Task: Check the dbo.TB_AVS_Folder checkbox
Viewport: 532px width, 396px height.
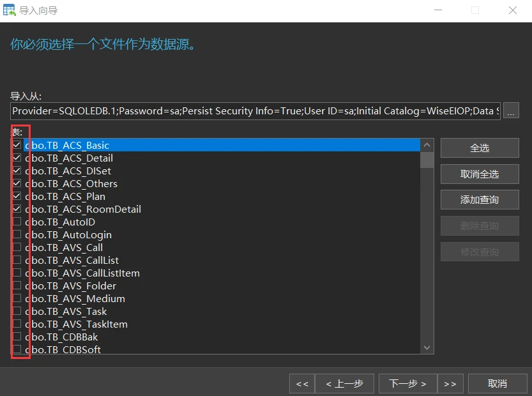Action: (17, 286)
